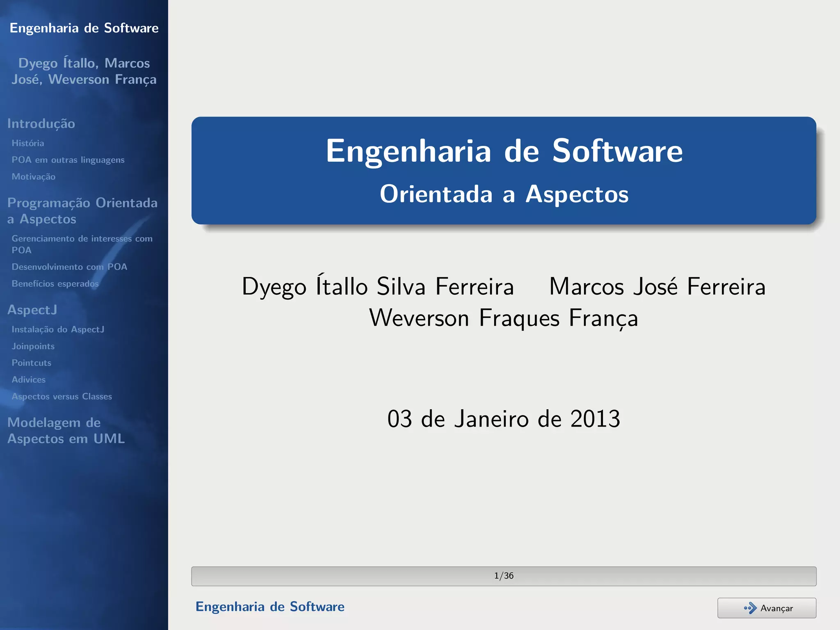Click the footer Engenharia de Software title

tap(270, 607)
